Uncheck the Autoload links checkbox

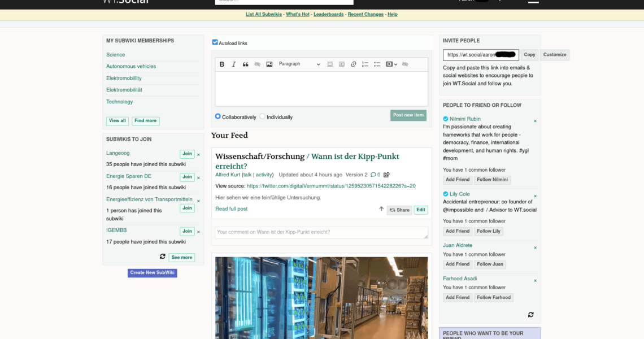click(215, 42)
